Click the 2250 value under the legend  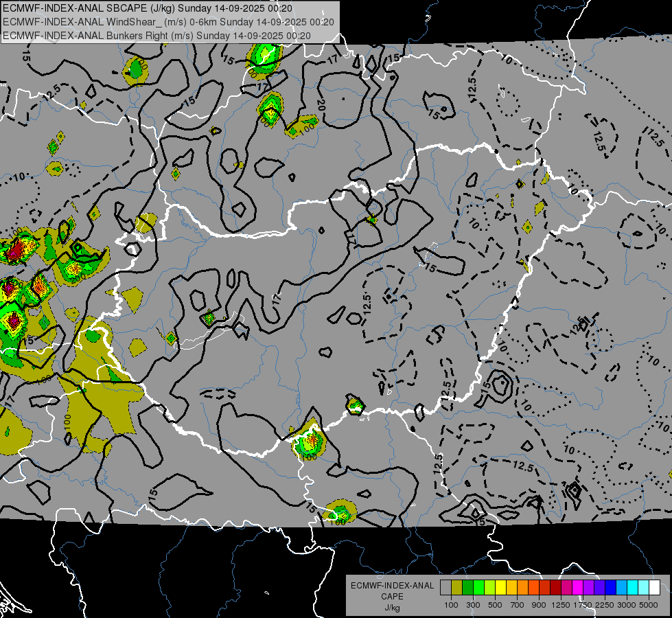pyautogui.click(x=605, y=605)
